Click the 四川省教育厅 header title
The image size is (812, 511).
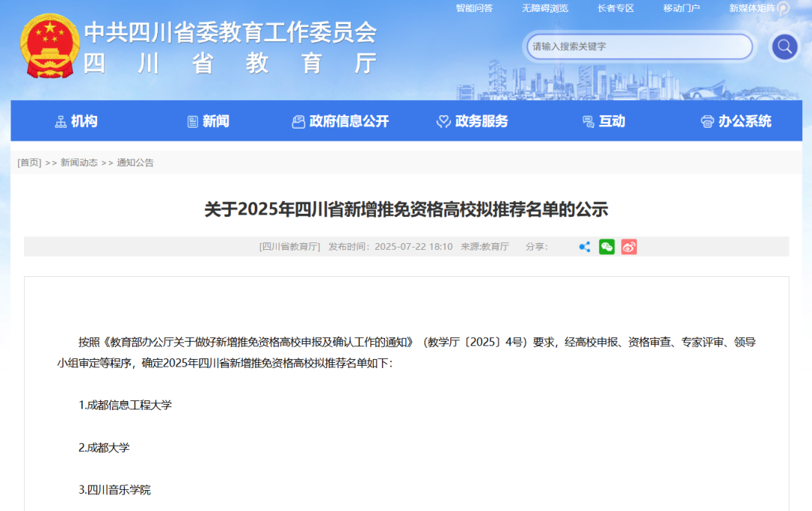[231, 64]
